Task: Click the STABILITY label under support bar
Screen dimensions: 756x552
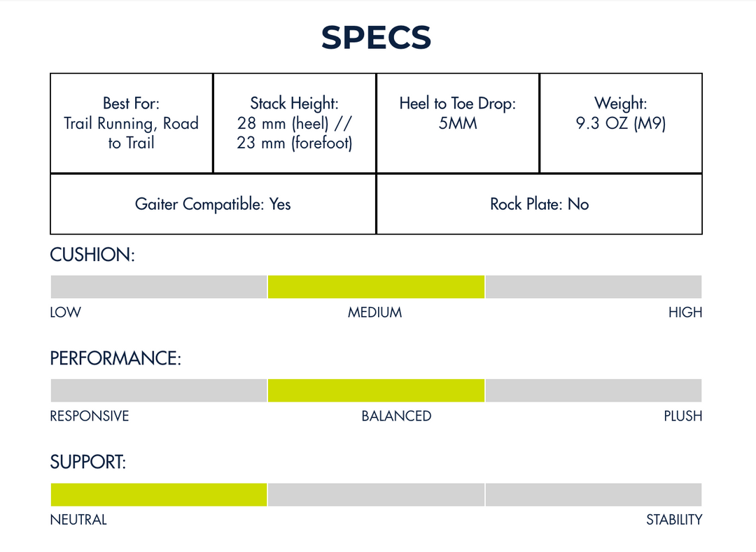Action: (673, 520)
